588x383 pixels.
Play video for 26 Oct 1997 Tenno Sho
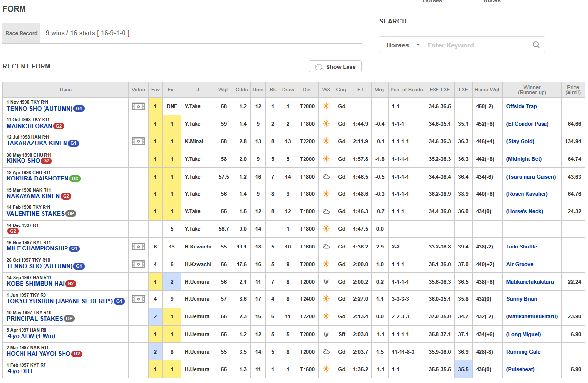[x=138, y=264]
